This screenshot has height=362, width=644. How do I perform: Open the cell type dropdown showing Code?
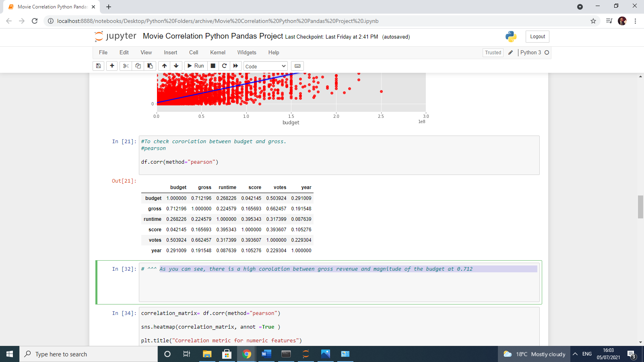pos(265,66)
